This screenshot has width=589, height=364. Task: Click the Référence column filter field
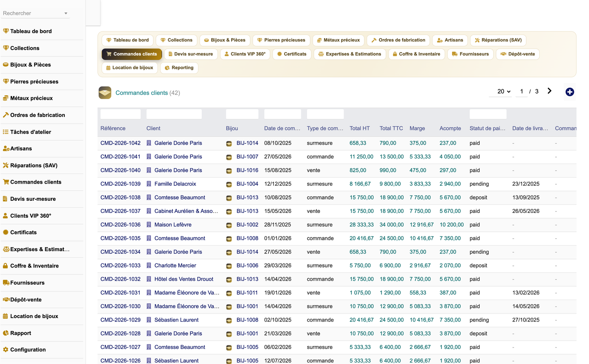tap(120, 114)
